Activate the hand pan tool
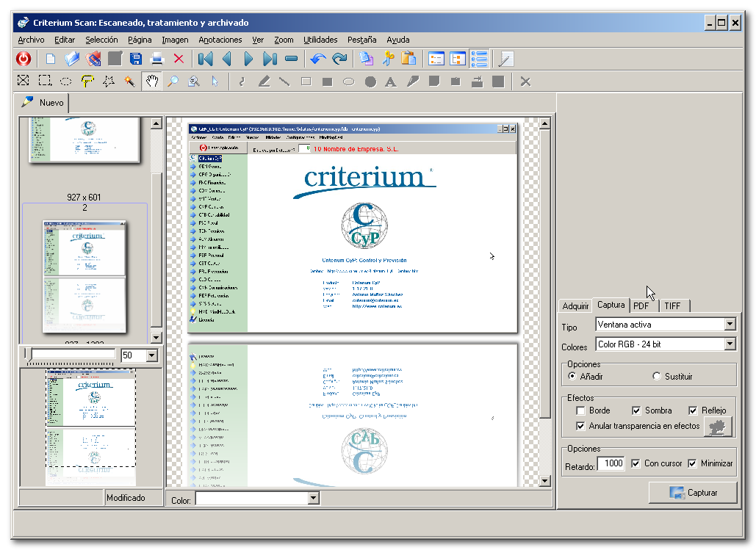 (152, 81)
